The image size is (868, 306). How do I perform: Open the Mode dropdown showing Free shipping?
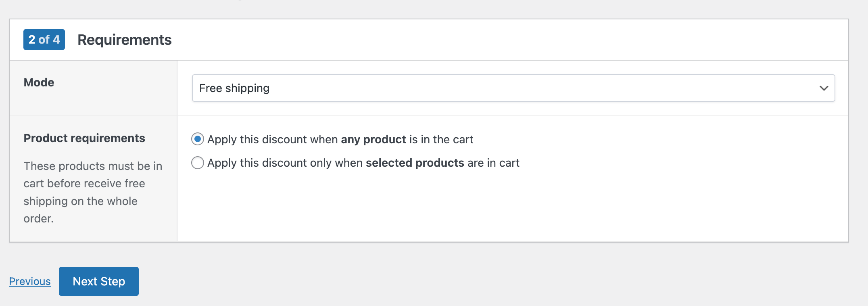click(513, 88)
